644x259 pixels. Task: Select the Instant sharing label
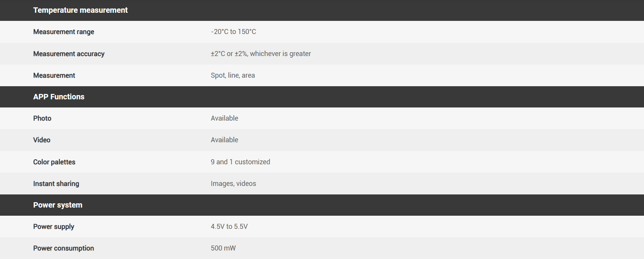(56, 184)
